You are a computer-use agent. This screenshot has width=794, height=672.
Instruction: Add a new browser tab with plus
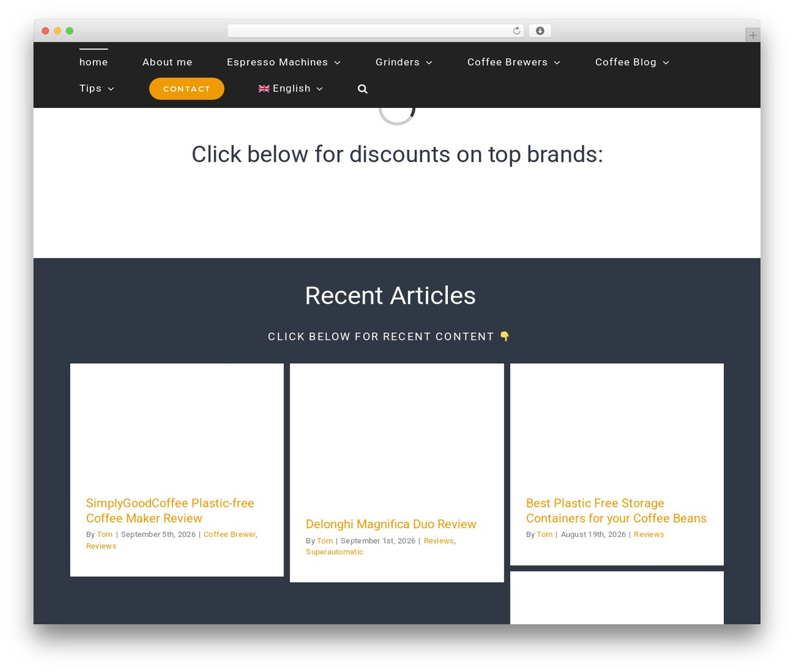(x=752, y=35)
